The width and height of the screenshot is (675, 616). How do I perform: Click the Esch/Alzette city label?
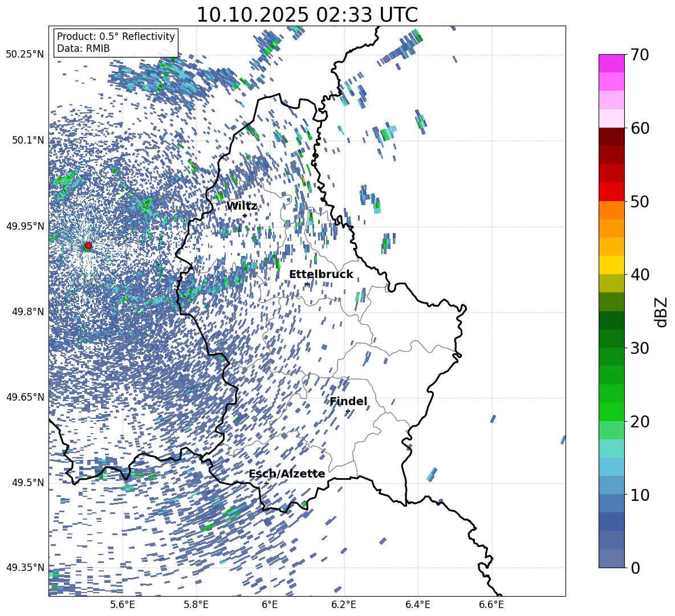287,474
